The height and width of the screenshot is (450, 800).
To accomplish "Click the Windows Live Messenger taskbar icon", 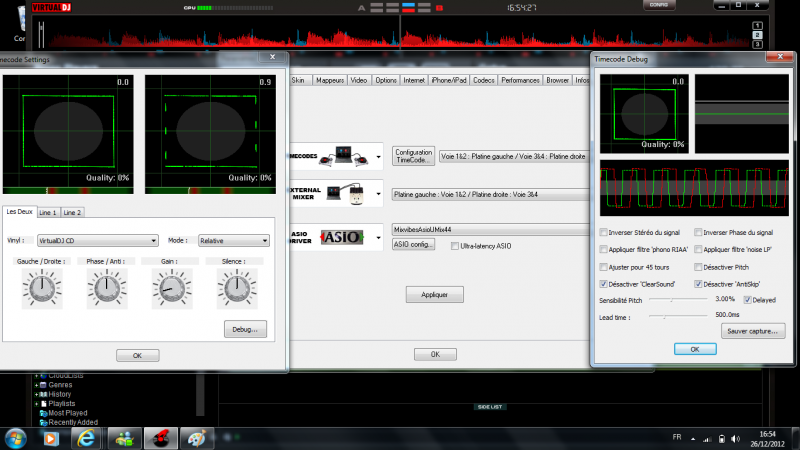I will (124, 437).
